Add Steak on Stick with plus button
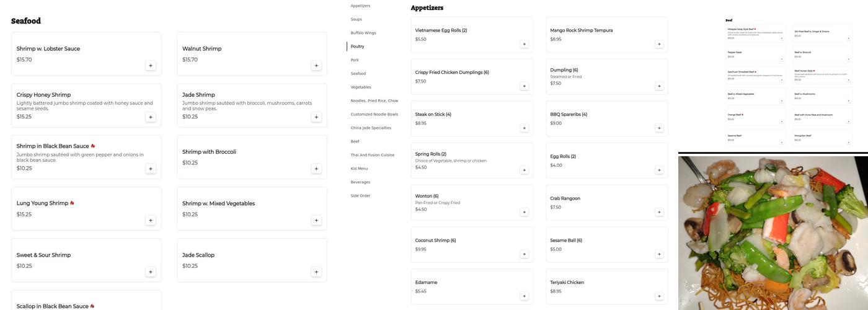Viewport: 868px width, 310px height. click(x=524, y=128)
